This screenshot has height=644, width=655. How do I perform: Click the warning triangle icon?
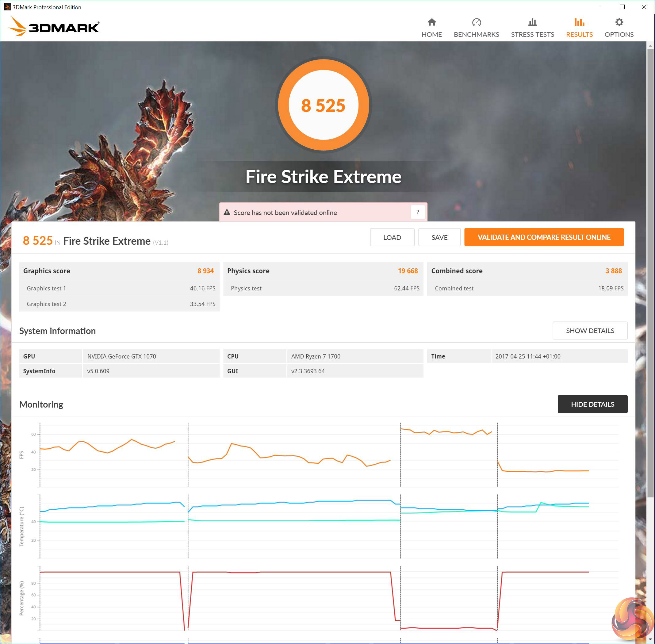click(227, 213)
